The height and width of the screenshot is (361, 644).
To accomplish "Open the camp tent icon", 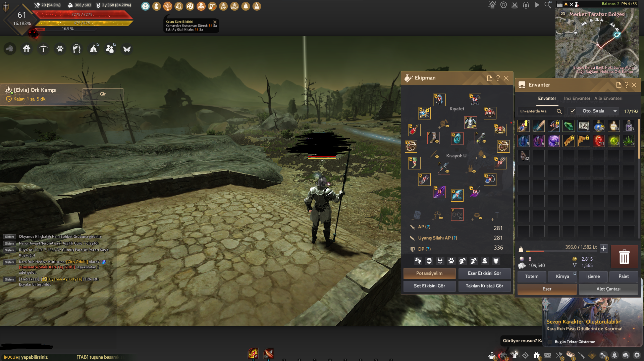I will pyautogui.click(x=94, y=49).
